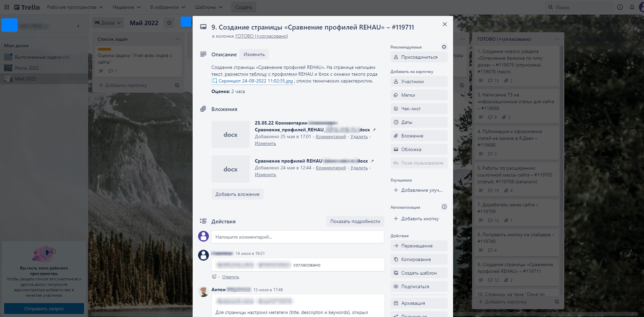
Task: Open Участники in card sidebar
Action: 419,81
